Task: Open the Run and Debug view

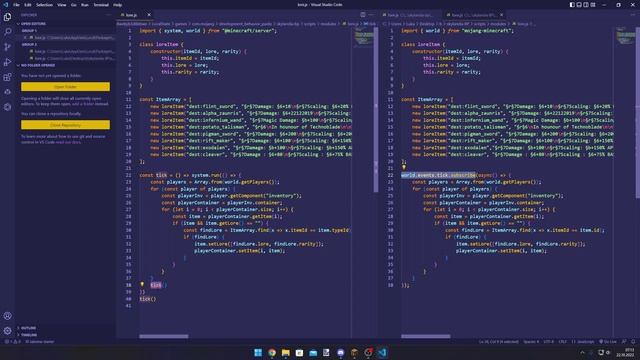Action: pos(7,62)
